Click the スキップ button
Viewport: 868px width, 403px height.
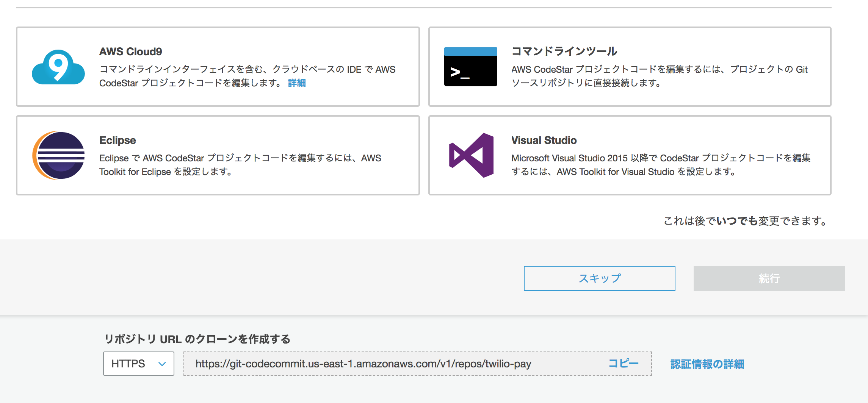click(599, 278)
